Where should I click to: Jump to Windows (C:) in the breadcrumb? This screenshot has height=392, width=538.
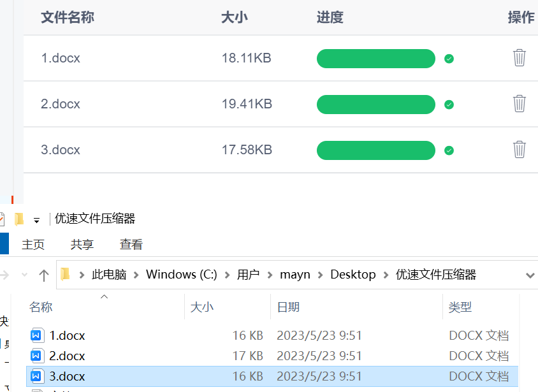click(x=182, y=274)
